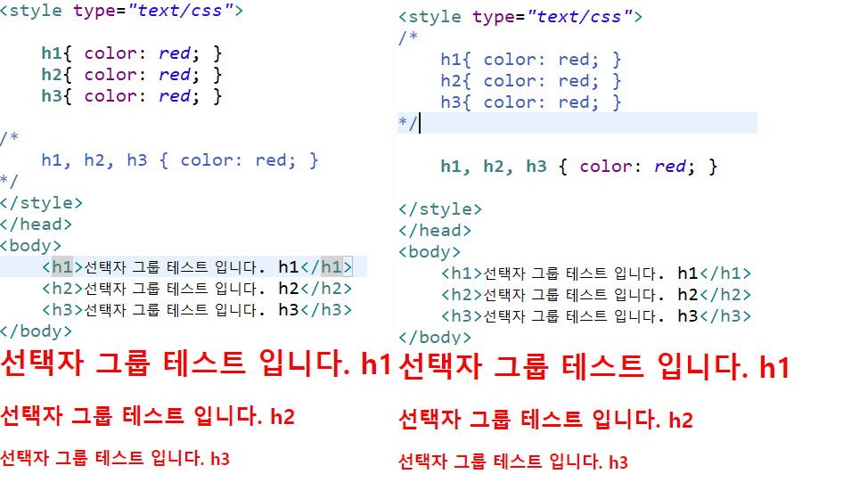Click the active h3{ color: red; } rule
868x482 pixels.
[x=132, y=96]
